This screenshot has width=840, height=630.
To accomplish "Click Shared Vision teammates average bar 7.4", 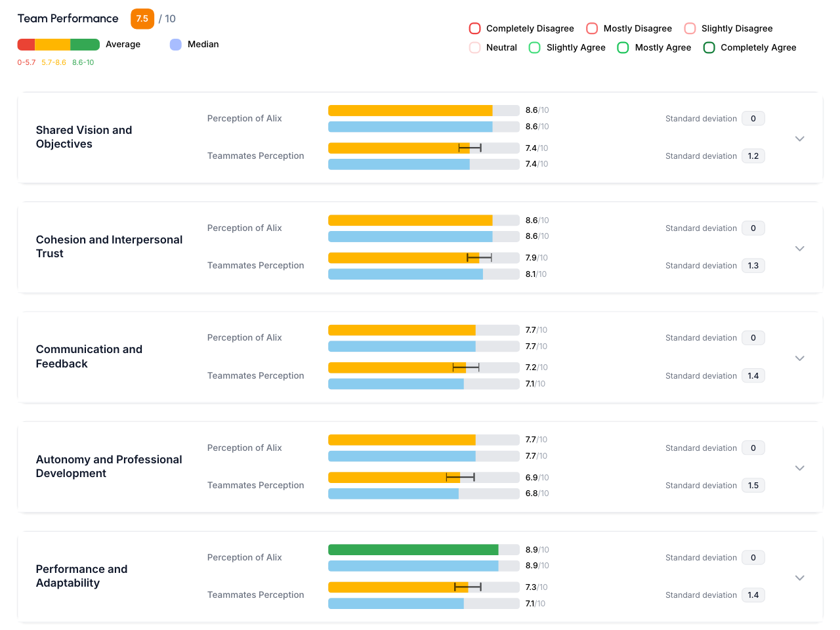I will tap(424, 148).
